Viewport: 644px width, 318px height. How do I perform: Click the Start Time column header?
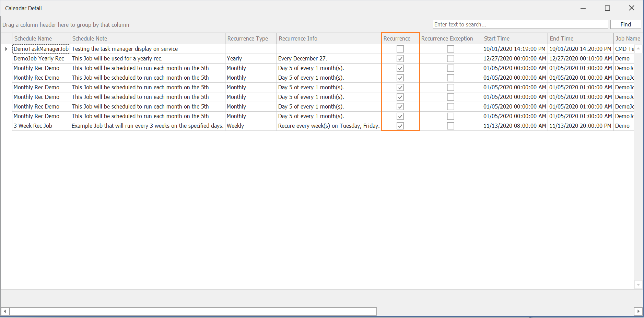click(x=515, y=38)
